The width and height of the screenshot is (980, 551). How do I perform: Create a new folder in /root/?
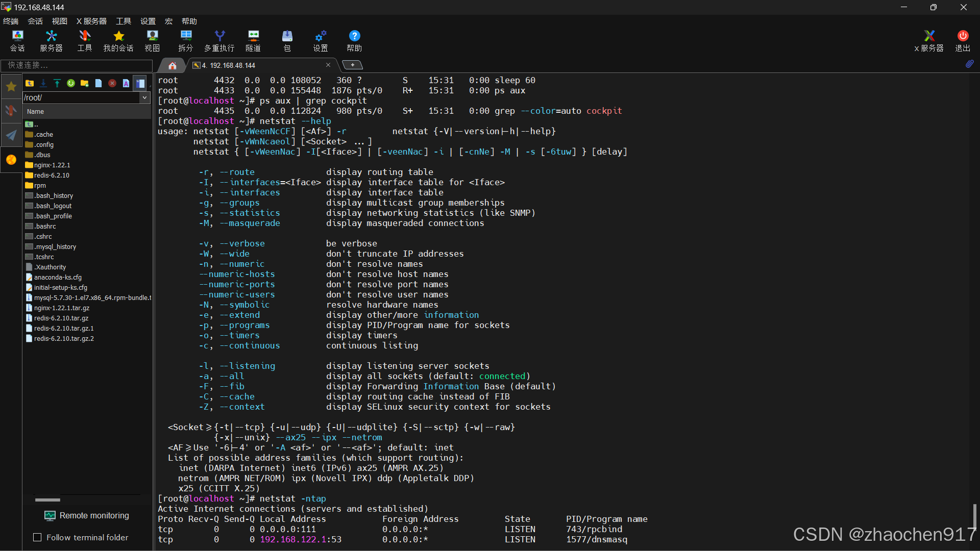coord(84,83)
